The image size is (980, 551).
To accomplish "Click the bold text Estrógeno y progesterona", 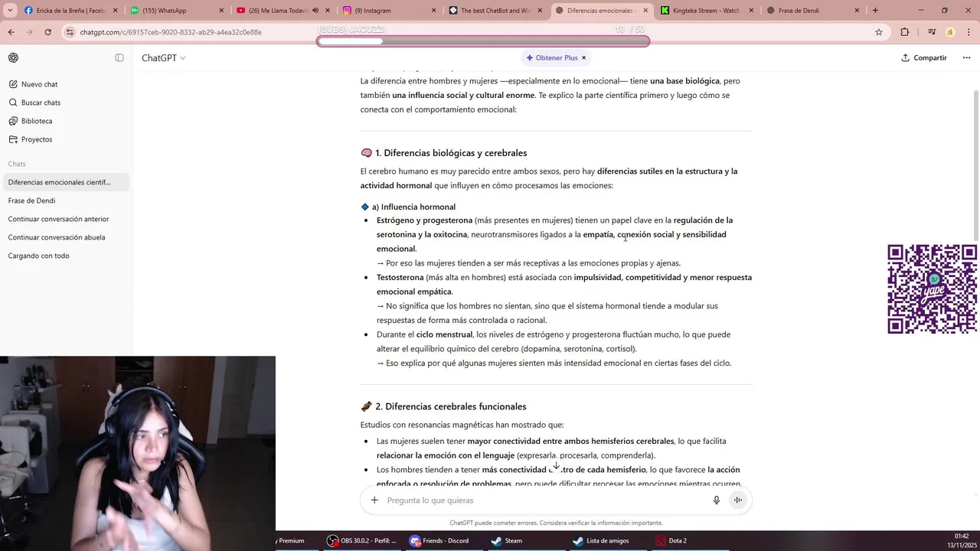I will tap(424, 220).
